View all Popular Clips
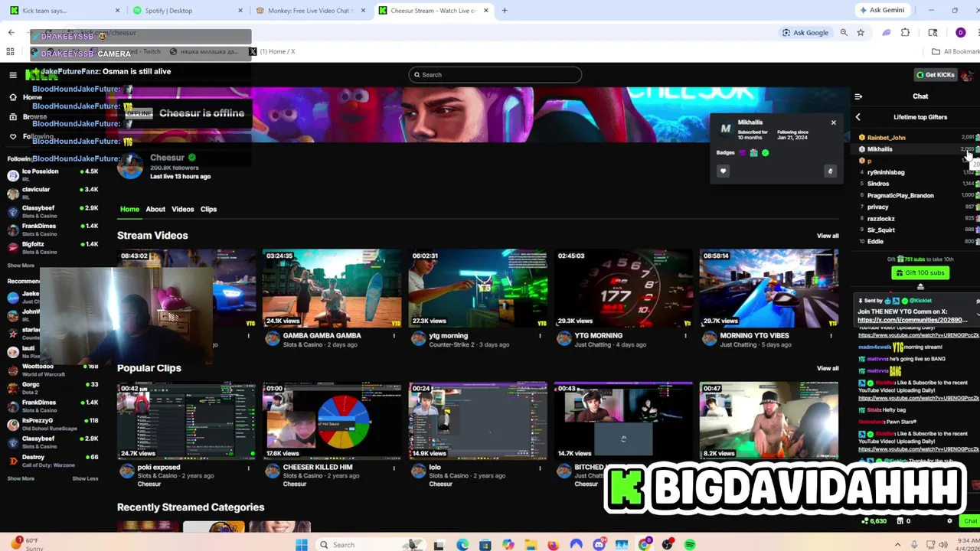The height and width of the screenshot is (551, 980). point(828,368)
